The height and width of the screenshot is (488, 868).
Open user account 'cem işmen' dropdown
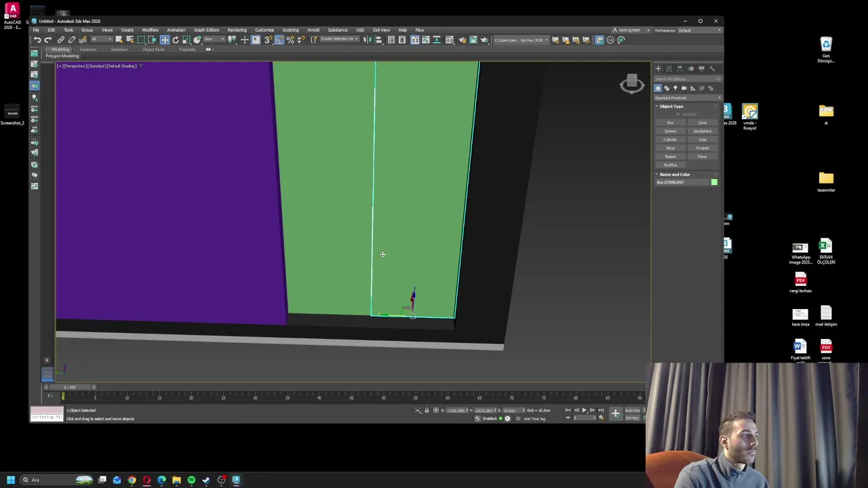point(630,30)
